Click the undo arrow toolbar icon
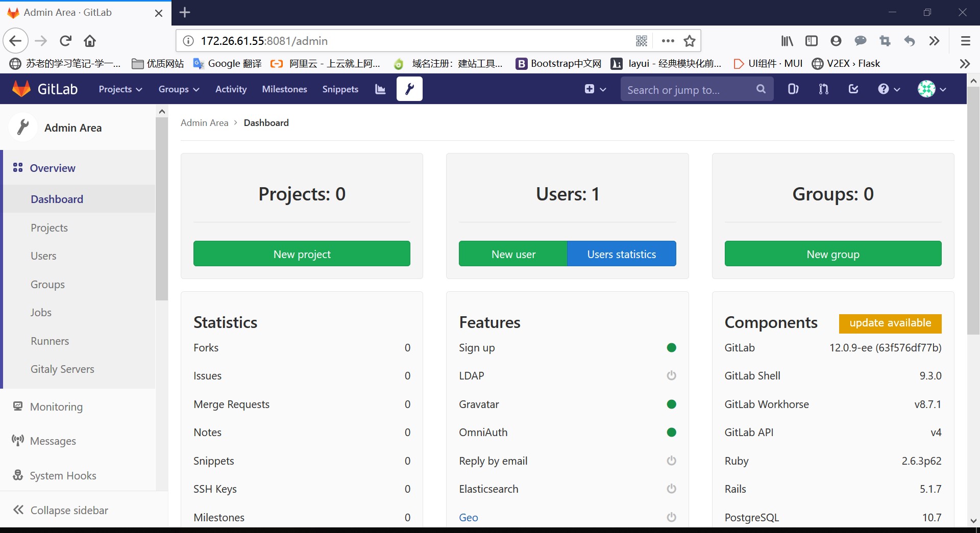The height and width of the screenshot is (533, 980). pos(910,41)
